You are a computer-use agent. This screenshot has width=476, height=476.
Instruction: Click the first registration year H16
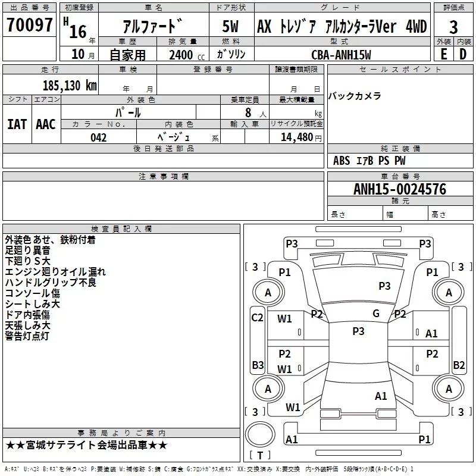click(x=75, y=28)
